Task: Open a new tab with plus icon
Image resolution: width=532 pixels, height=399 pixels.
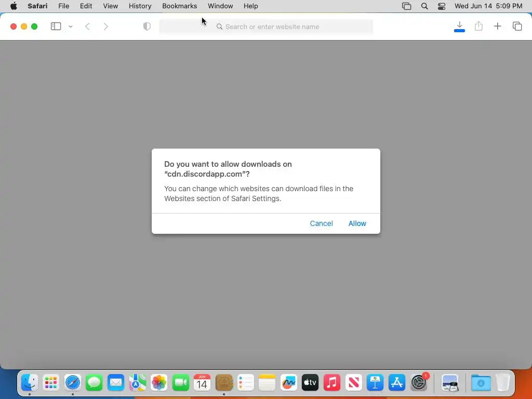Action: tap(497, 26)
